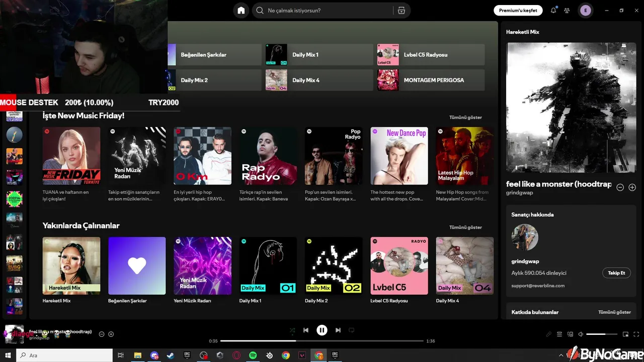The height and width of the screenshot is (362, 644).
Task: Click the 'feel like a monster' album art in right panel
Action: 571,108
